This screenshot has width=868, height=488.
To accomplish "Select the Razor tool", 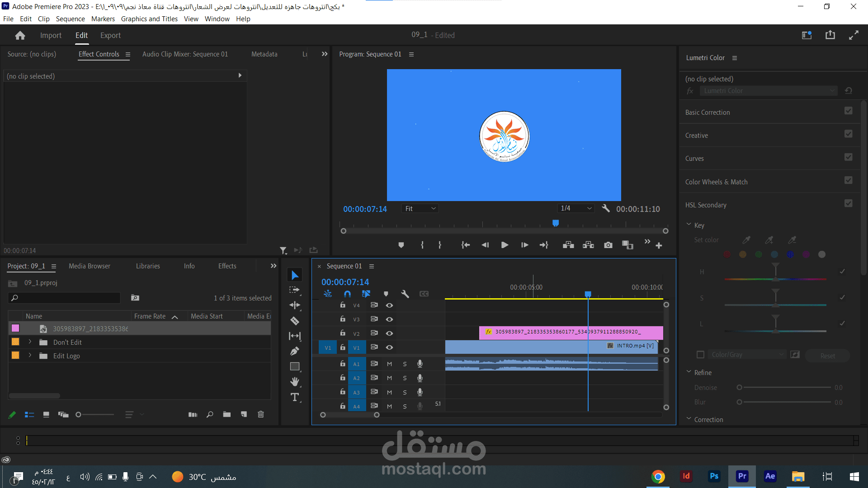I will coord(295,321).
